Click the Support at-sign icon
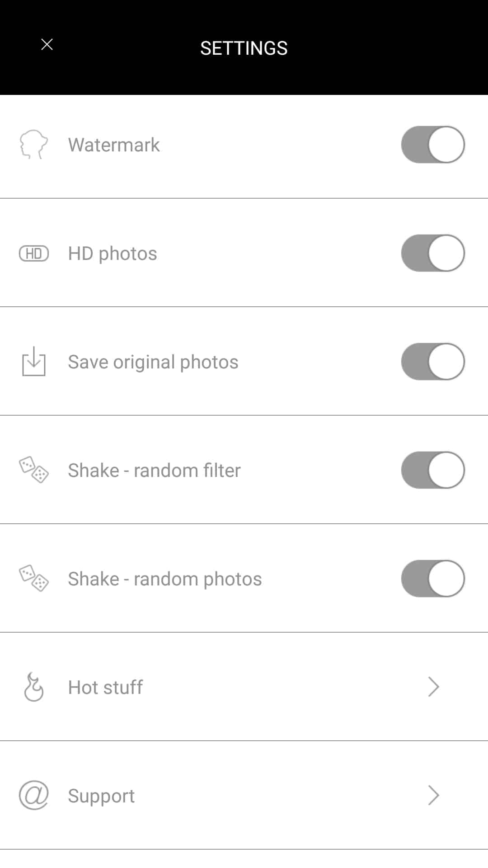 (x=34, y=795)
